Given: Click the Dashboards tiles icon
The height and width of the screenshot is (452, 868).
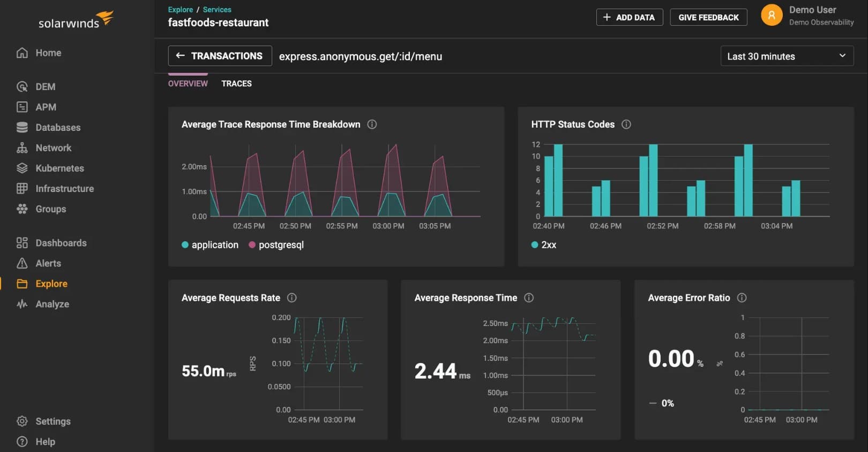Looking at the screenshot, I should [x=22, y=243].
